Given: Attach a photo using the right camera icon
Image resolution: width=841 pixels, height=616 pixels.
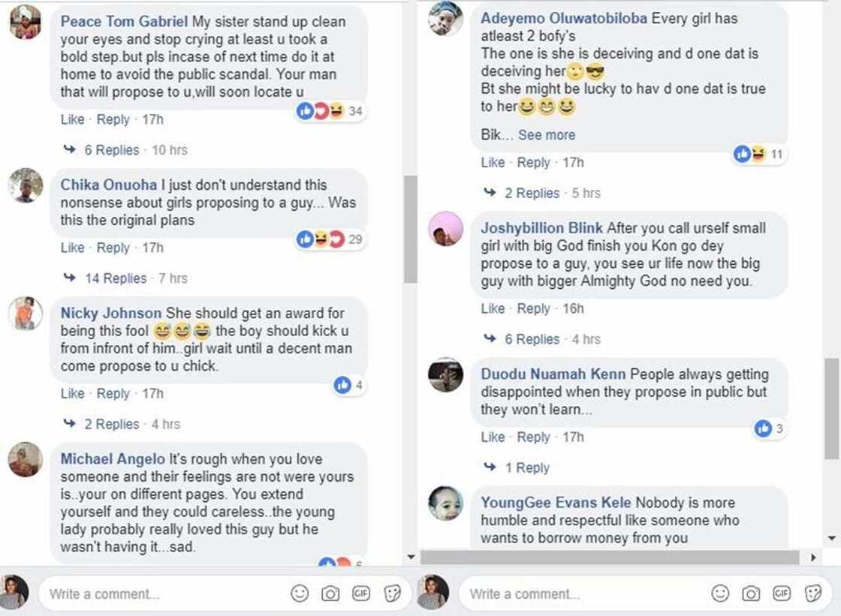Looking at the screenshot, I should (751, 593).
